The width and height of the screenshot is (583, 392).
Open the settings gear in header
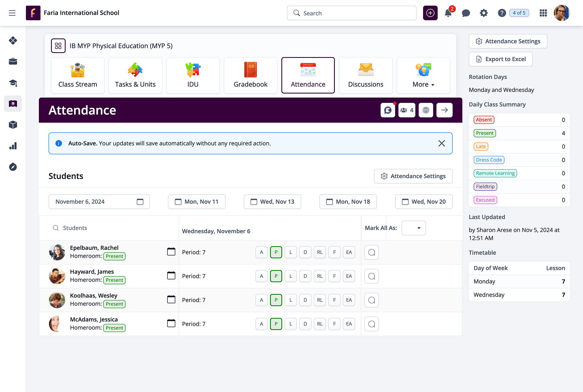pyautogui.click(x=484, y=13)
